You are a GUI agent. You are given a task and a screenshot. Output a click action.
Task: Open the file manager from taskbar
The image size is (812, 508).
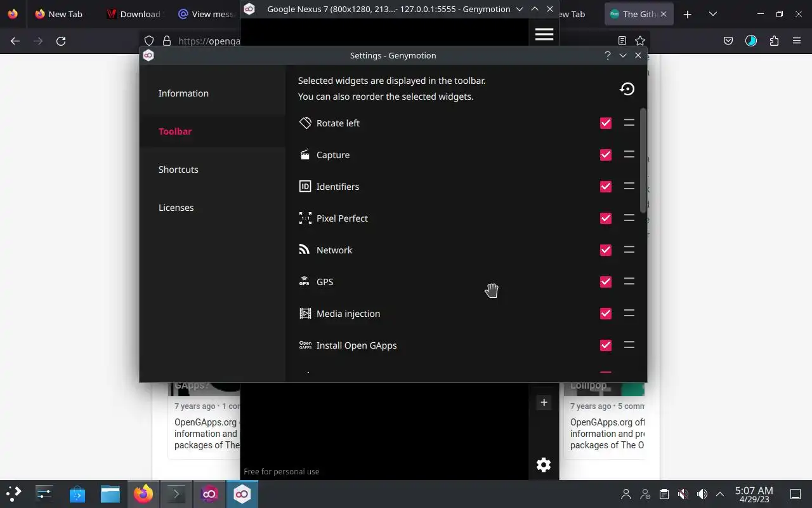click(110, 493)
